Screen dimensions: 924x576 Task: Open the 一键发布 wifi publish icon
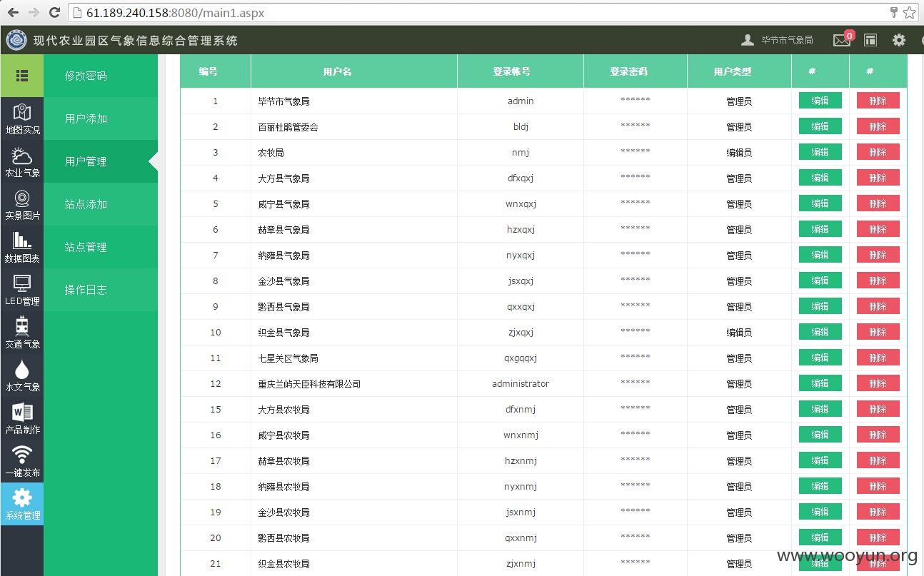coord(22,461)
